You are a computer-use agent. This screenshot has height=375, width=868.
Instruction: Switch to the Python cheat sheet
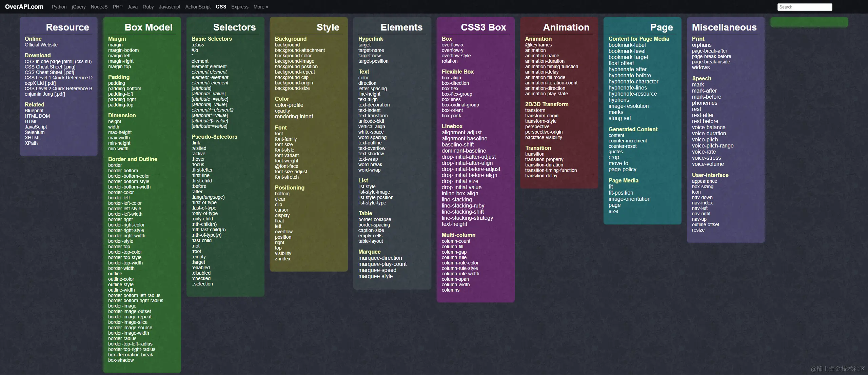click(59, 7)
